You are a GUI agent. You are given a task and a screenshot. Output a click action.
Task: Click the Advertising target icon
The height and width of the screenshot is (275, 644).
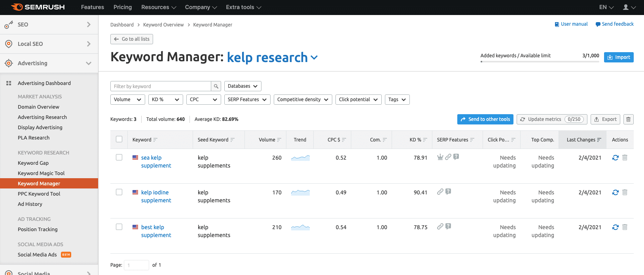point(9,63)
